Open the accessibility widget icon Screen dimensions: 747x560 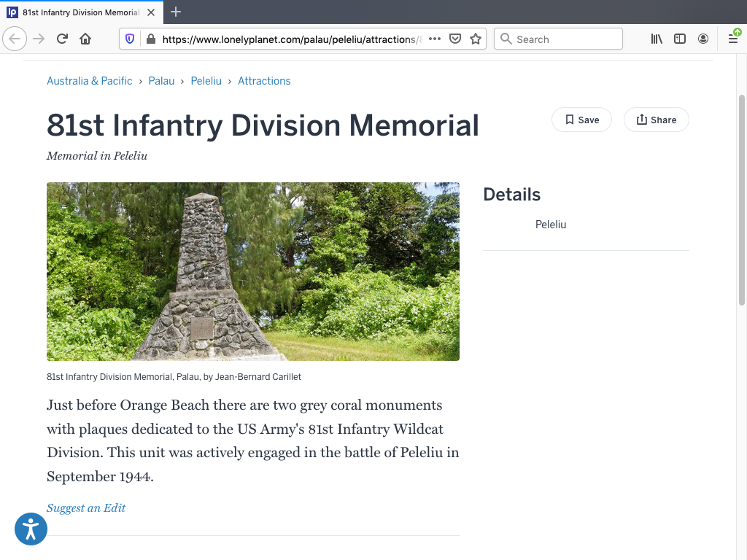pyautogui.click(x=31, y=529)
